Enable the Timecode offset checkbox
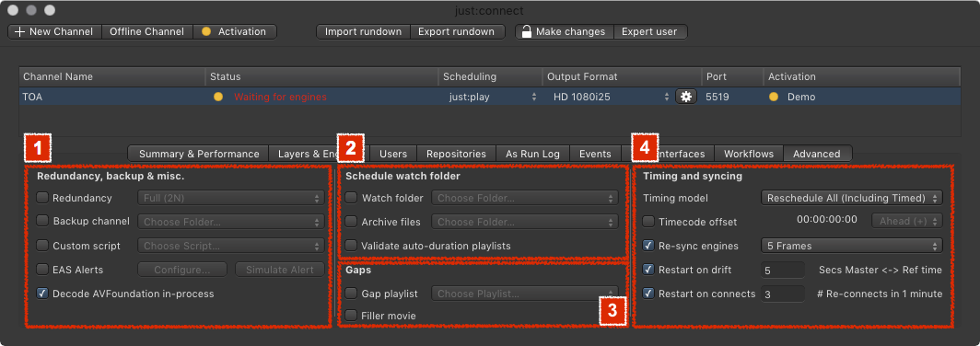 tap(648, 221)
